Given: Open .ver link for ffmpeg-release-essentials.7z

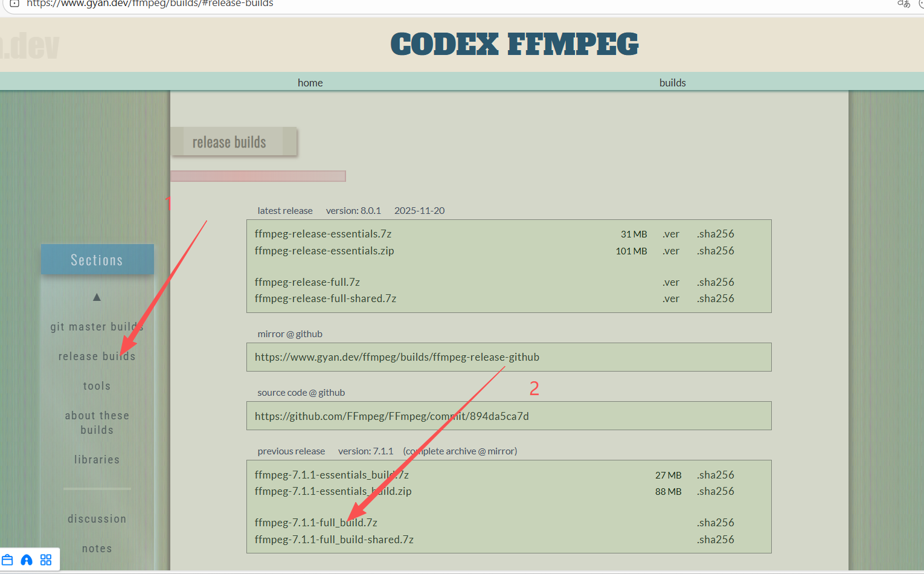Looking at the screenshot, I should click(671, 234).
